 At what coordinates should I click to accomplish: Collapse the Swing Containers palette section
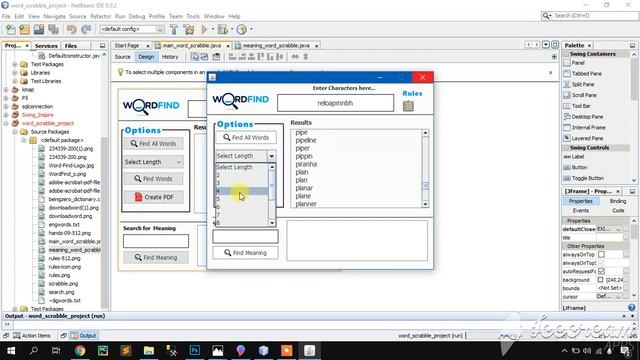pyautogui.click(x=567, y=54)
